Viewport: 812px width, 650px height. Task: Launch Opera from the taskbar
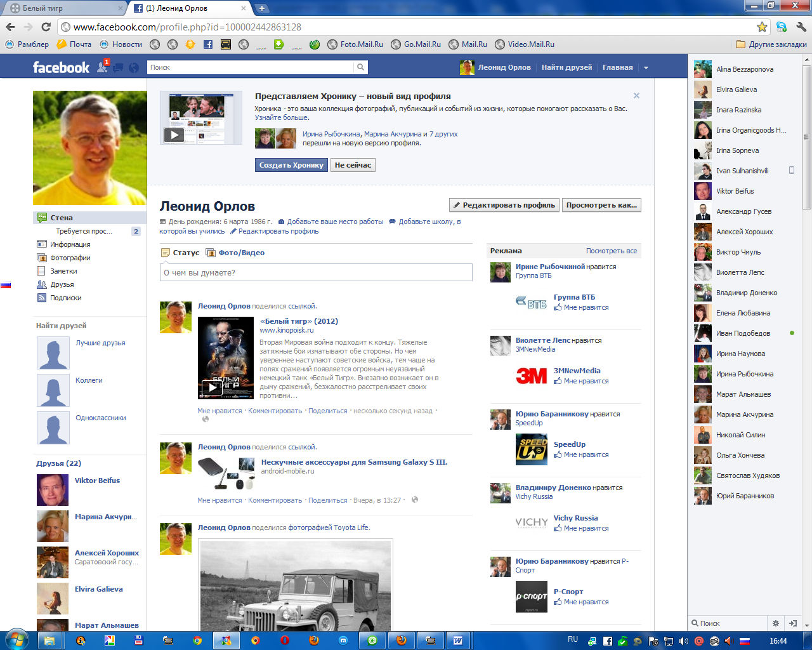click(x=285, y=640)
